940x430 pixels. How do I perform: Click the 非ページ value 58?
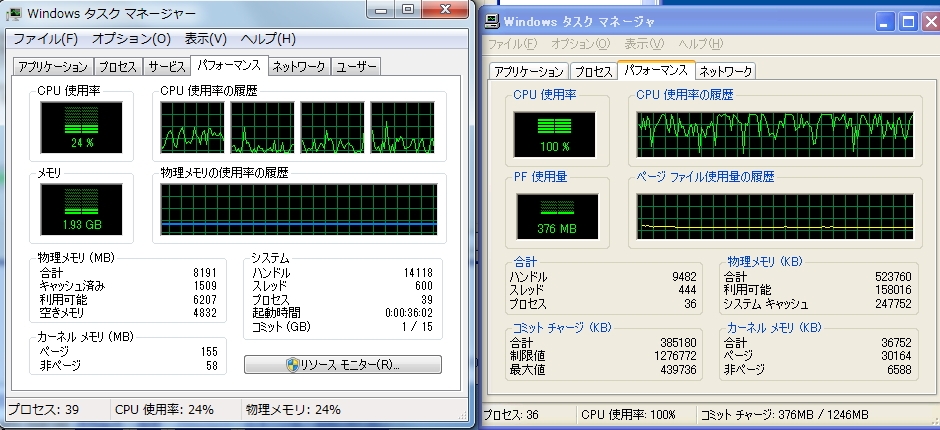[x=212, y=365]
